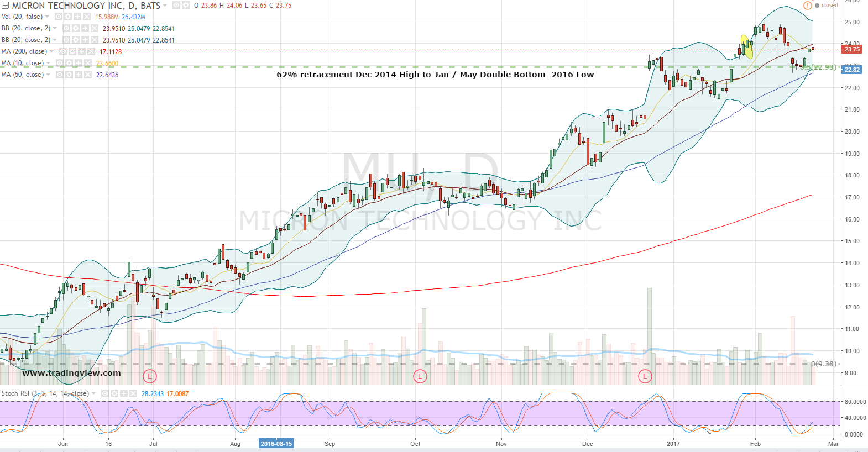This screenshot has width=868, height=452.
Task: Open settings gear for MA (200, close)
Action: point(72,51)
